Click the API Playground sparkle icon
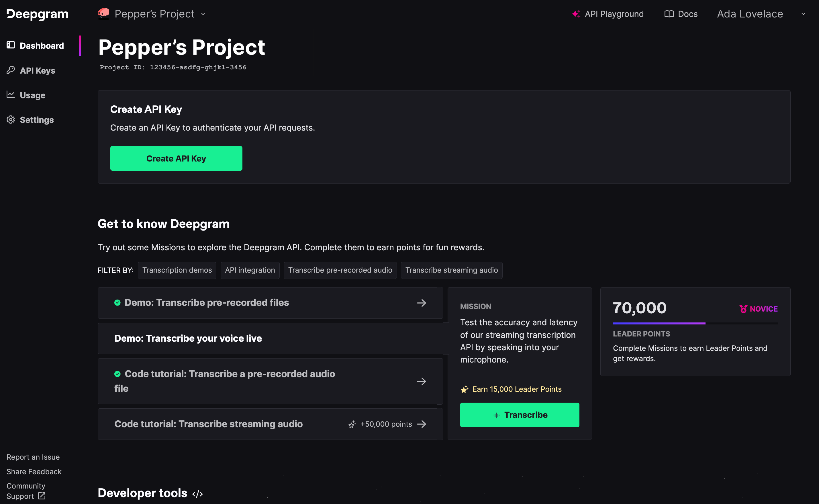Image resolution: width=819 pixels, height=504 pixels. [576, 14]
